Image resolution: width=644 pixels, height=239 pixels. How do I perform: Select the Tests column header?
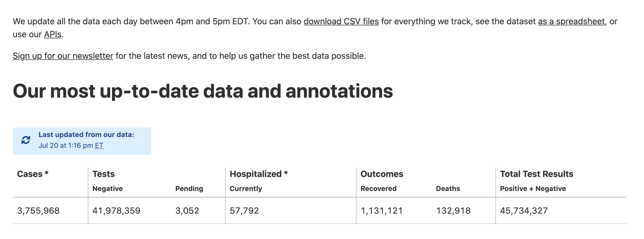104,174
